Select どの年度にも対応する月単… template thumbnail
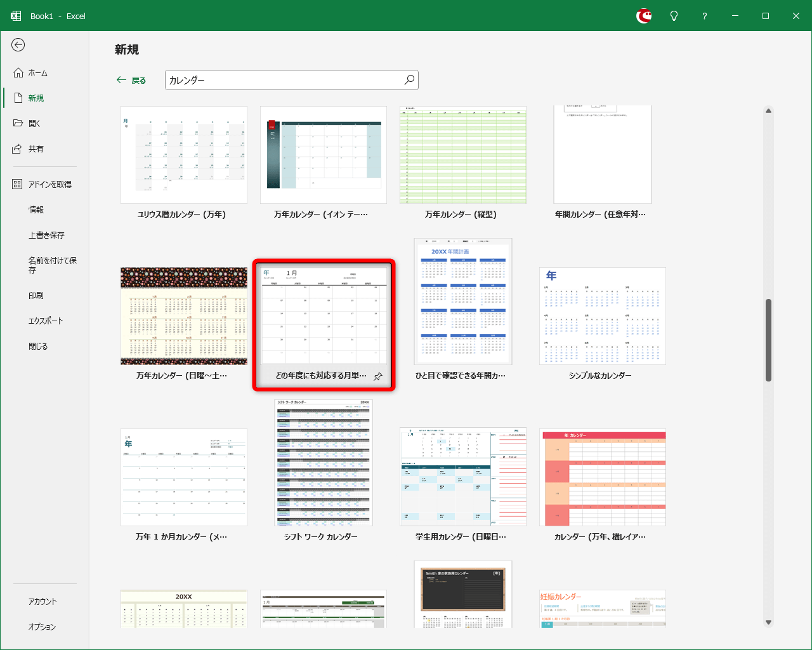Screen dimensions: 812x650 324,316
